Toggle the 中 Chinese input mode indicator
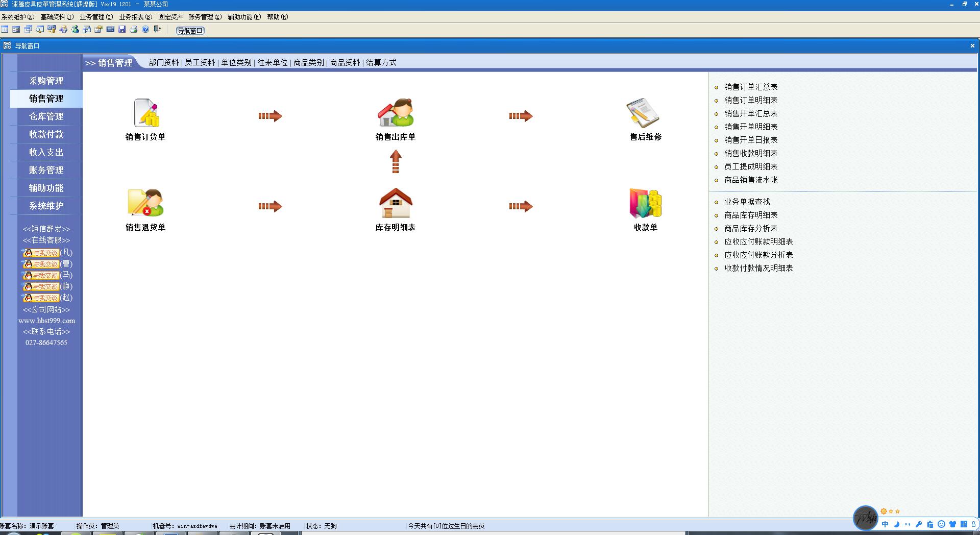The width and height of the screenshot is (980, 535). (x=885, y=524)
